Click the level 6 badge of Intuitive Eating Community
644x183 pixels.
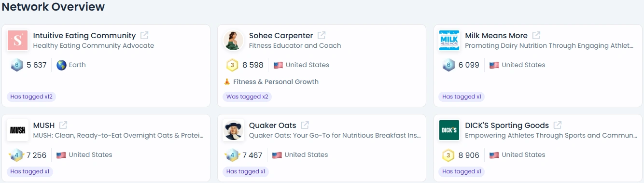pos(17,65)
